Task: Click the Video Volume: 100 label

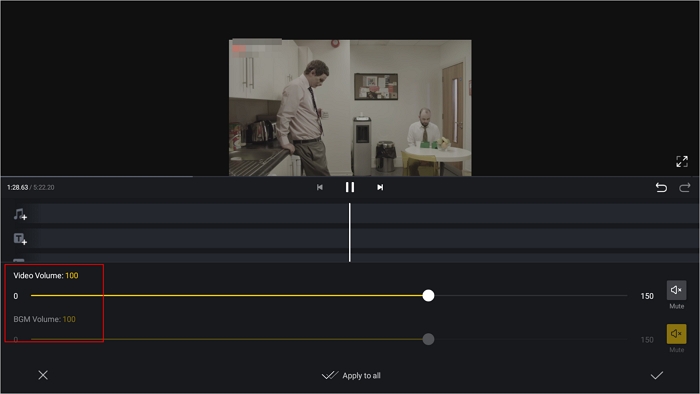Action: click(46, 276)
